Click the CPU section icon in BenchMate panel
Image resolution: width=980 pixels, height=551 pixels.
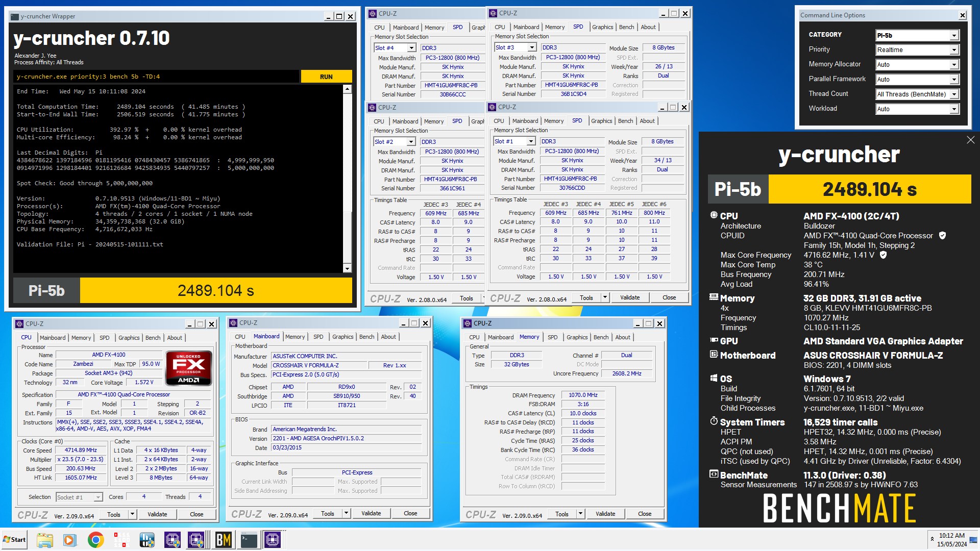coord(714,215)
